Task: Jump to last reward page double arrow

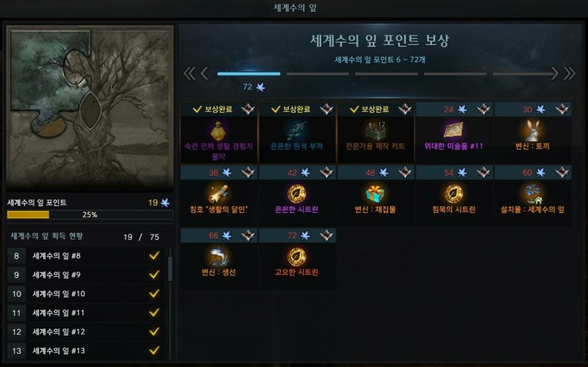Action: (x=569, y=74)
